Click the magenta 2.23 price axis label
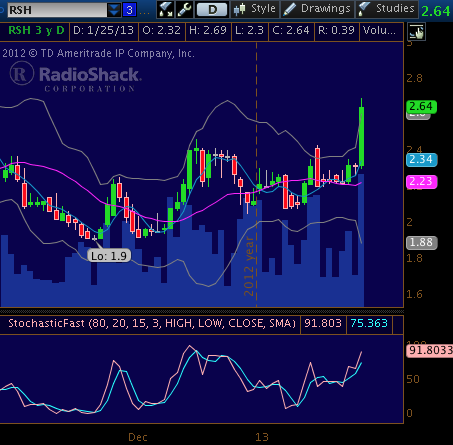Viewport: 453px width, 445px height. tap(421, 181)
